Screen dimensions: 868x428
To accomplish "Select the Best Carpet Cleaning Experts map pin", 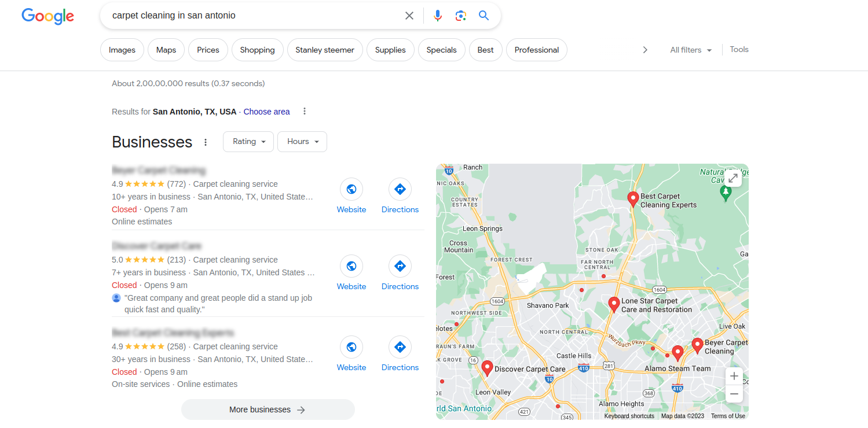I will (x=633, y=200).
